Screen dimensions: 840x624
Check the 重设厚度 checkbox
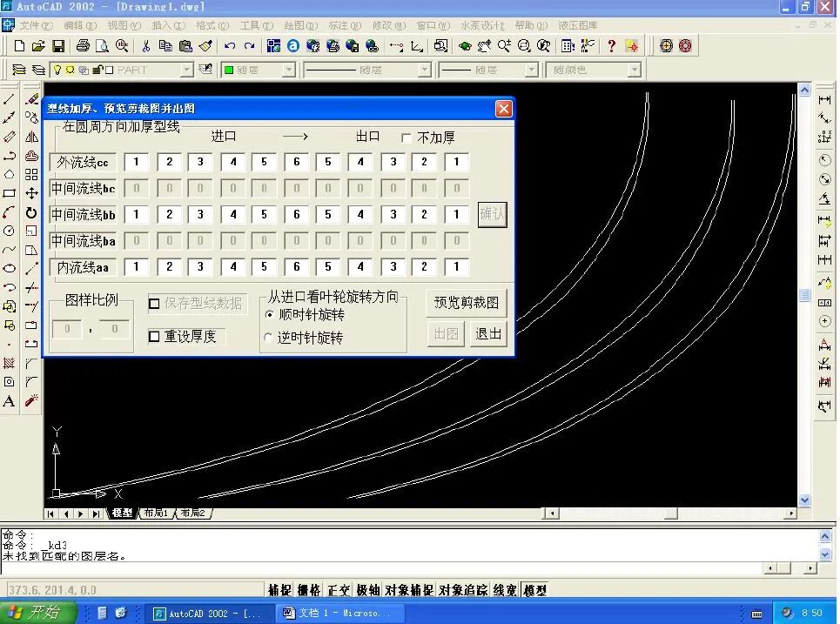pyautogui.click(x=154, y=337)
